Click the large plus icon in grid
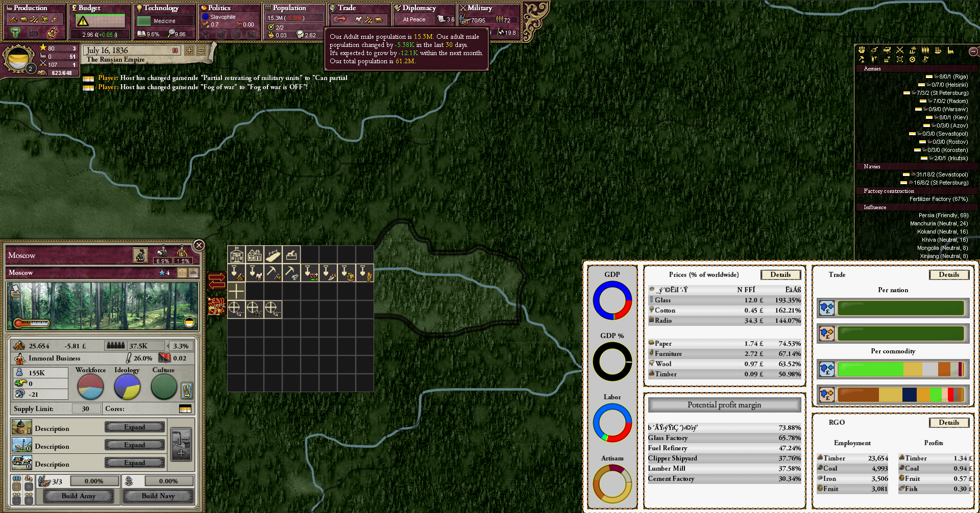Image resolution: width=980 pixels, height=513 pixels. pyautogui.click(x=236, y=291)
